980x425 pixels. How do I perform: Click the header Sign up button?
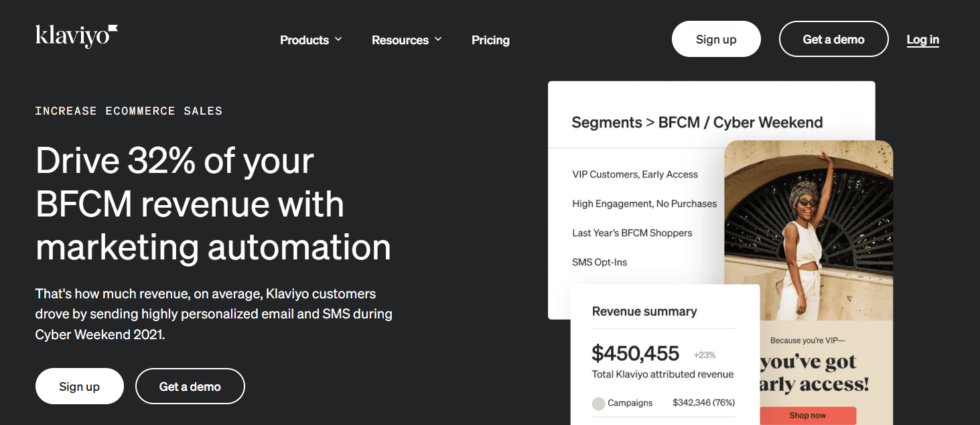pos(716,39)
